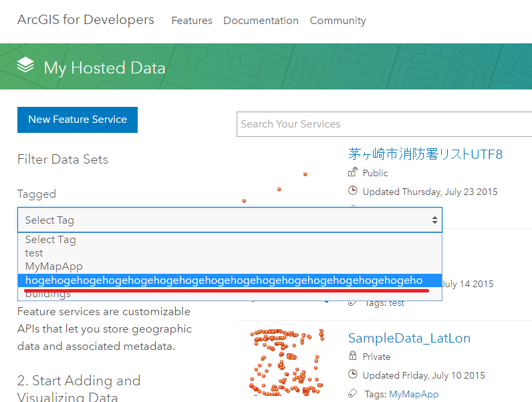Screen dimensions: 532x402
Task: Choose the 'buildings' tag option
Action: (230, 294)
